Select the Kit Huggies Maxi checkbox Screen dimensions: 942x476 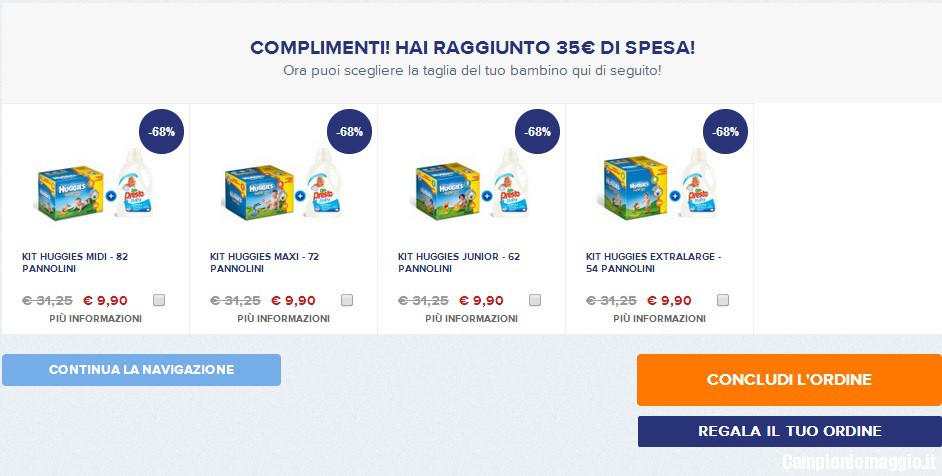(x=347, y=300)
